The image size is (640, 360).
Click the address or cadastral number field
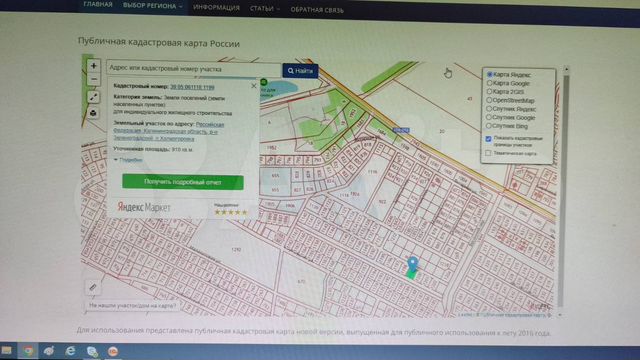pos(194,68)
